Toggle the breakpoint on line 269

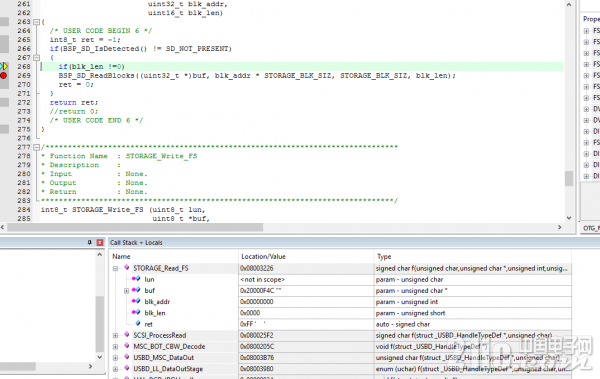click(x=3, y=75)
